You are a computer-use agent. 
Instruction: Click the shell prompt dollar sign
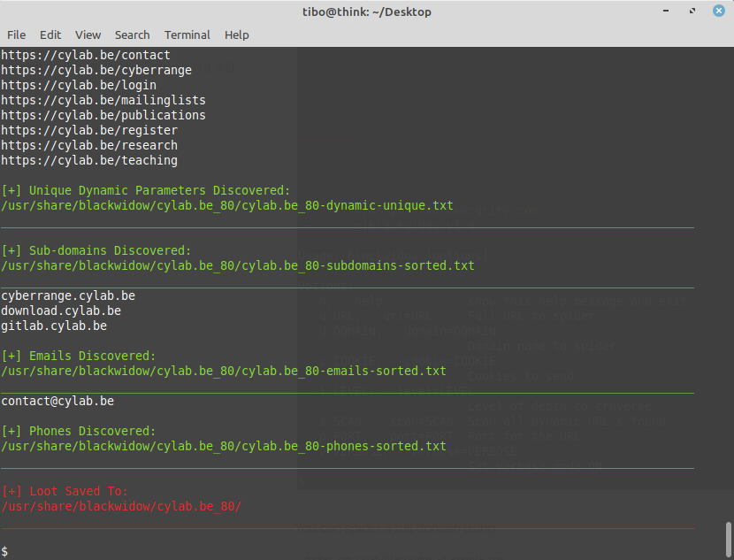[4, 551]
